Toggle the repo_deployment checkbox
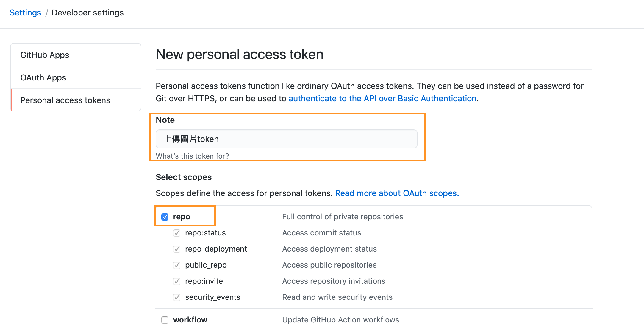Image resolution: width=644 pixels, height=329 pixels. (177, 249)
